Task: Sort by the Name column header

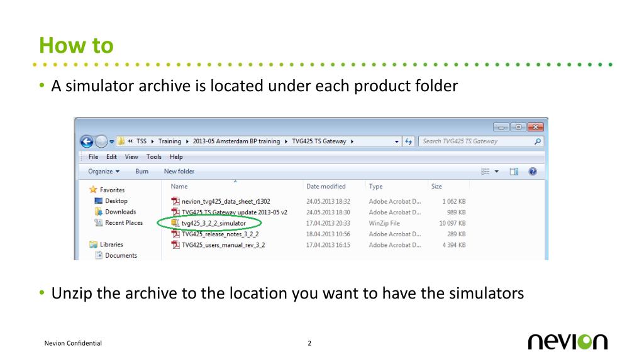Action: pos(179,186)
